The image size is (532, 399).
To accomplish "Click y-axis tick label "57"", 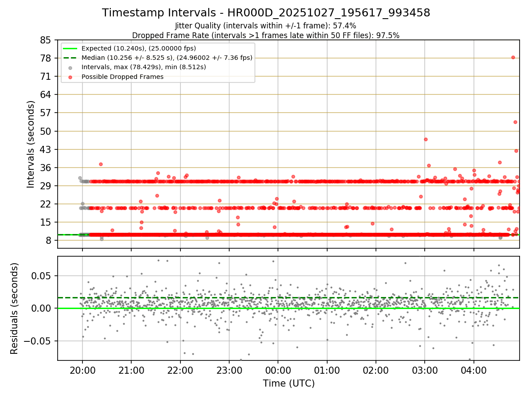I will tap(46, 113).
